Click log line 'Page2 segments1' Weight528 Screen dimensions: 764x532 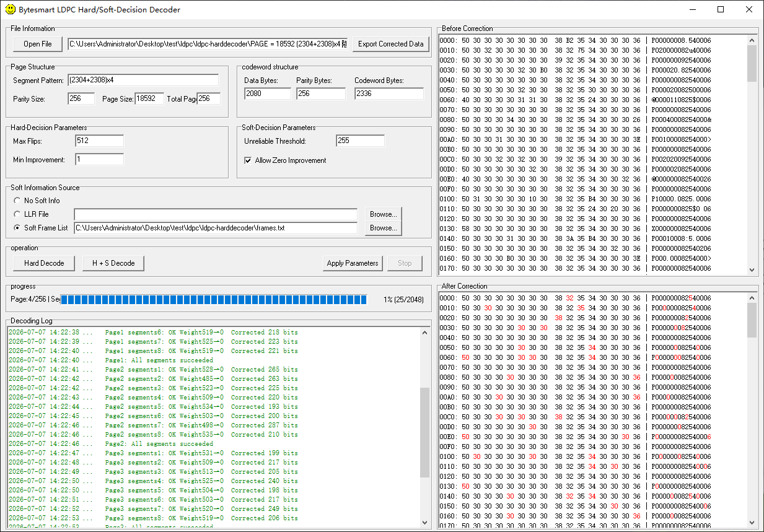click(153, 370)
